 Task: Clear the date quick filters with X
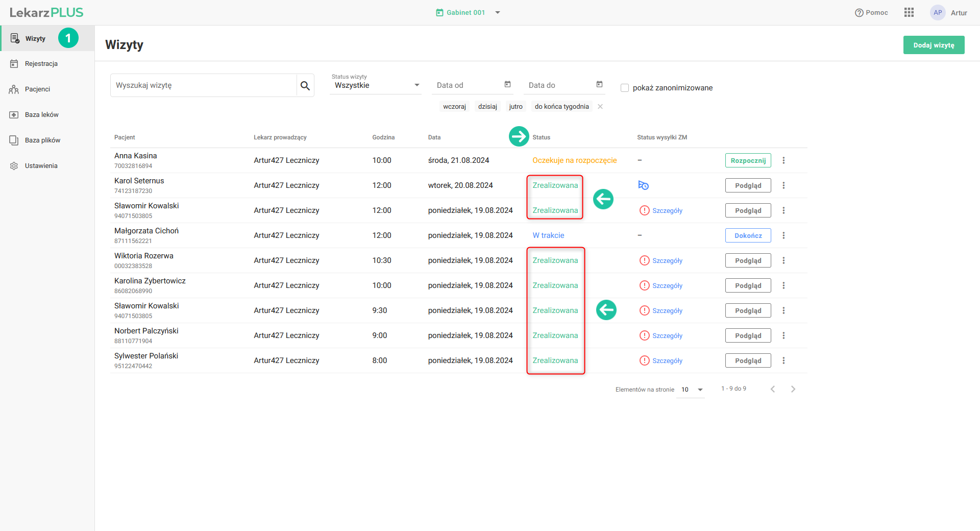click(600, 107)
